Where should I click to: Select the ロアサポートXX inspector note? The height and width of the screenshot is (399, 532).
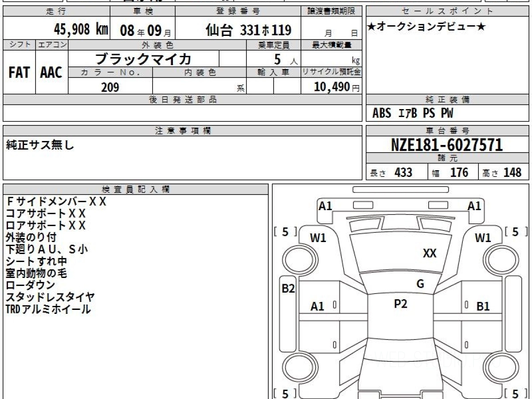tap(46, 226)
